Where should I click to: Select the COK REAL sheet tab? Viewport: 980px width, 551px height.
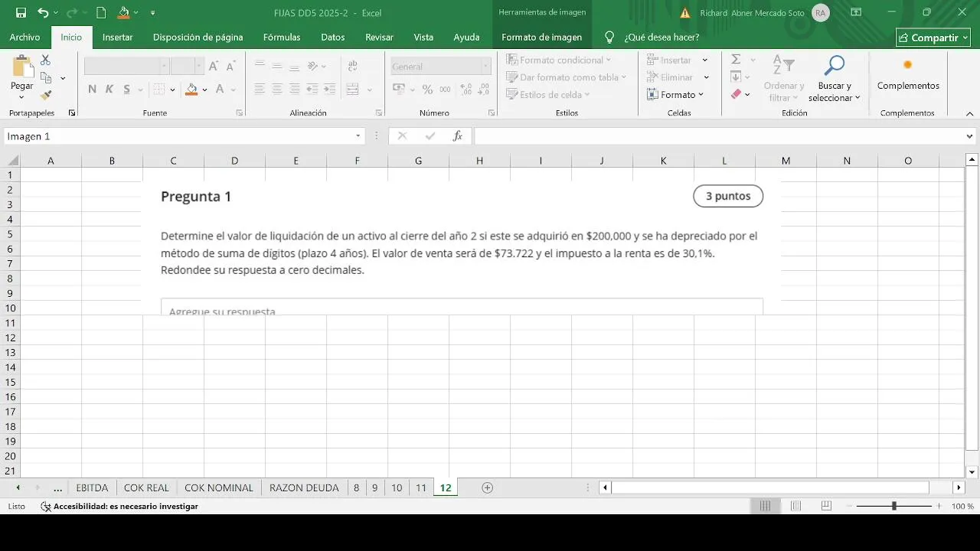146,487
